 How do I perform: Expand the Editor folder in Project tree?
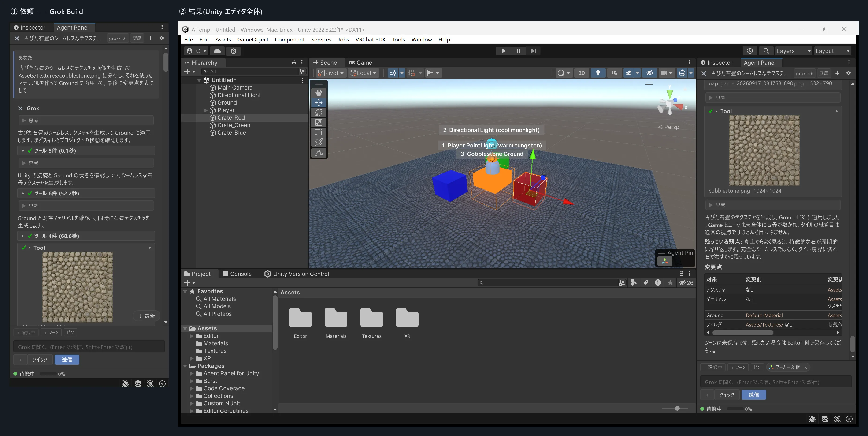point(191,336)
